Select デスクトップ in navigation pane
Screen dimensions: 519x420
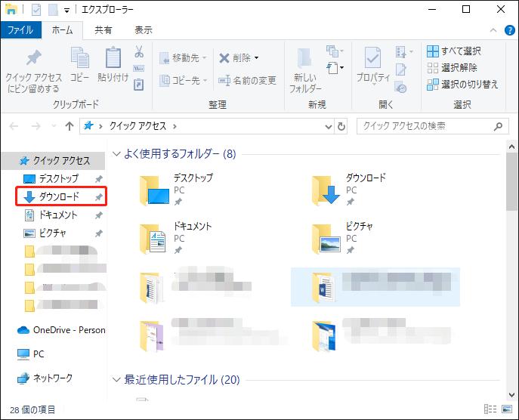pyautogui.click(x=59, y=179)
